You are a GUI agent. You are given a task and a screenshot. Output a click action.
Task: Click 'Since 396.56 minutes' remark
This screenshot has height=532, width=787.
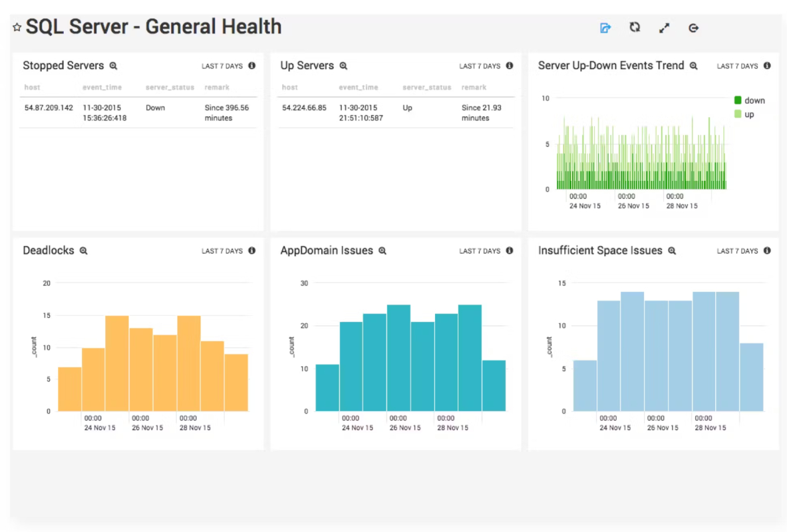pos(226,113)
